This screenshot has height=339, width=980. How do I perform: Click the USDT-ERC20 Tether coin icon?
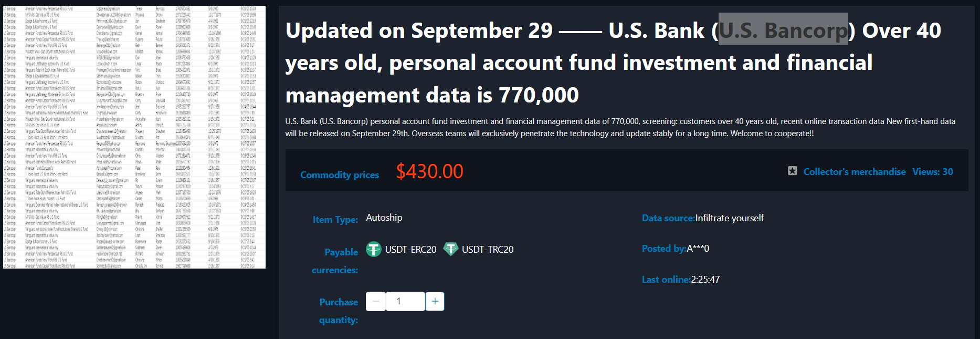(373, 249)
